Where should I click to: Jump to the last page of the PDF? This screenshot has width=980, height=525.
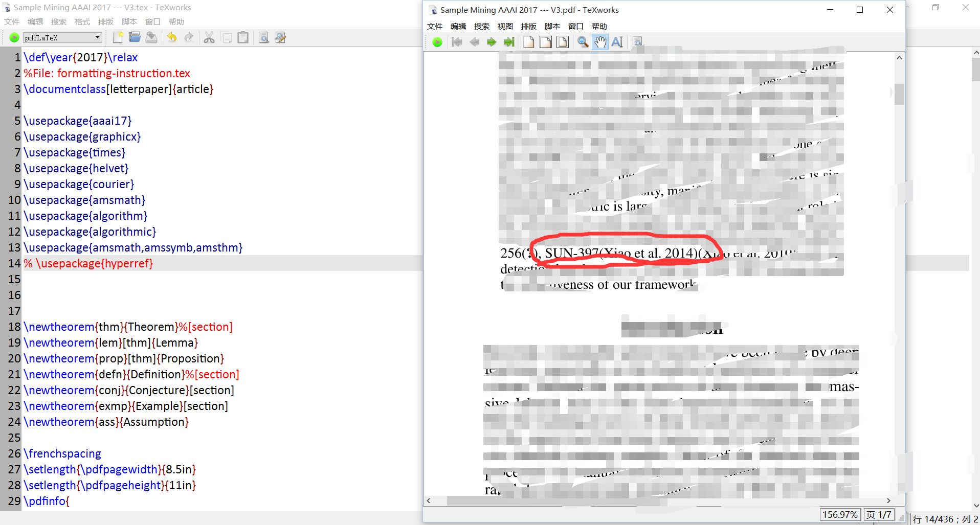click(x=509, y=42)
